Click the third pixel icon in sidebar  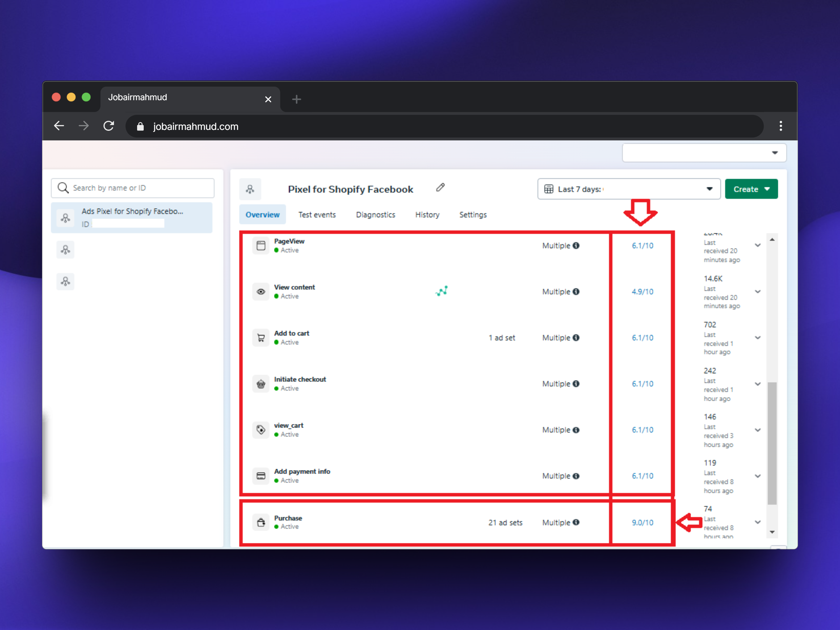65,281
